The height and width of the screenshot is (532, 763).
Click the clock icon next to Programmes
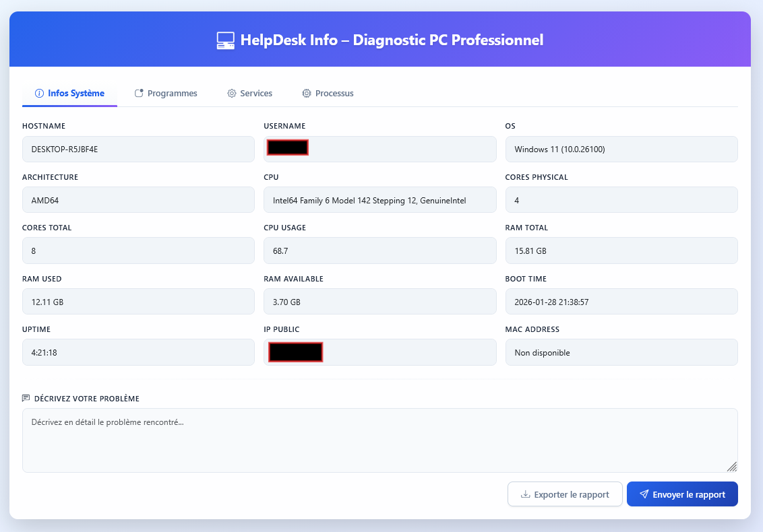point(140,92)
